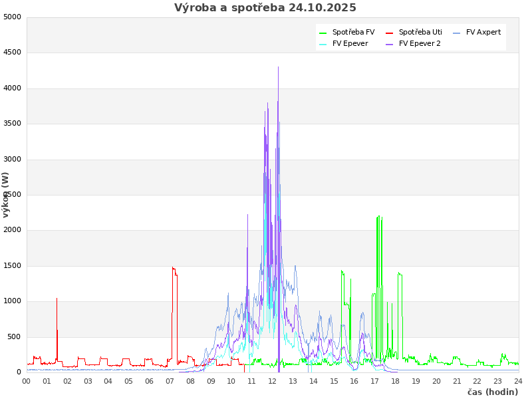Toggle the FV Axpert legend label text
Image resolution: width=532 pixels, height=399 pixels.
[x=483, y=32]
